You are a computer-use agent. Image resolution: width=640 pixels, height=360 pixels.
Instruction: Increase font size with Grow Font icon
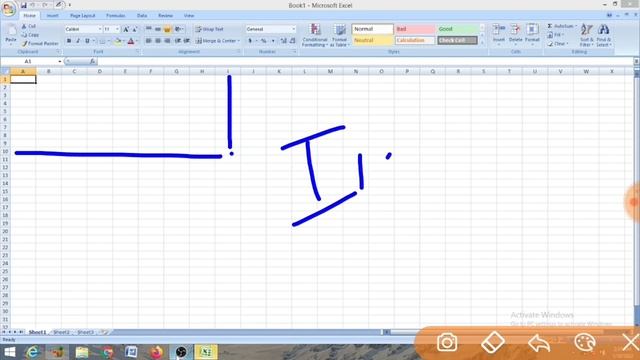[x=126, y=29]
